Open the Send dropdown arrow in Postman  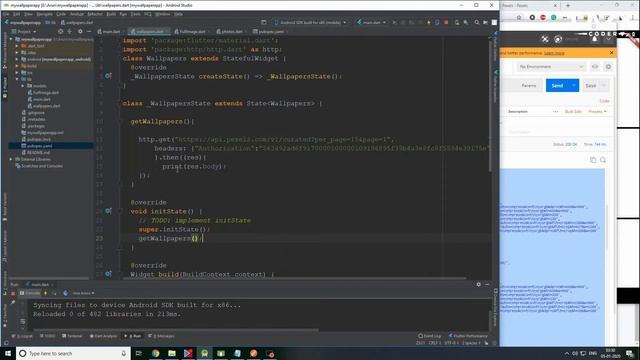(574, 86)
